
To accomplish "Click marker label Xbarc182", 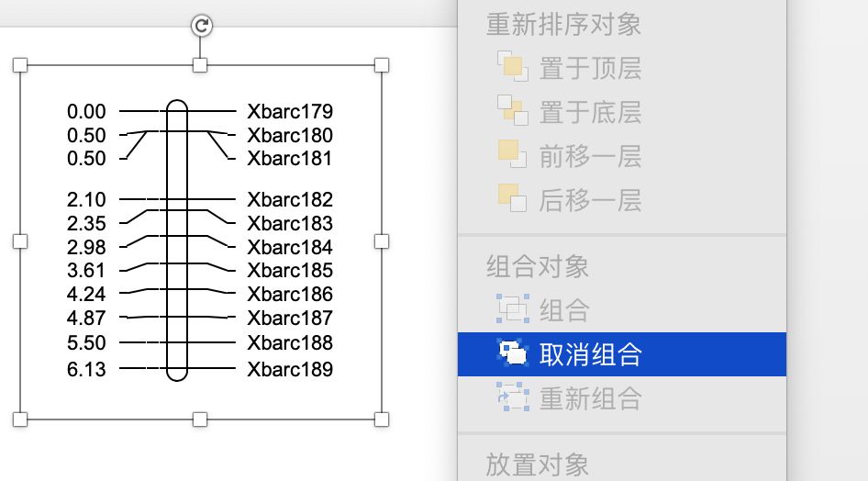I will pyautogui.click(x=290, y=199).
